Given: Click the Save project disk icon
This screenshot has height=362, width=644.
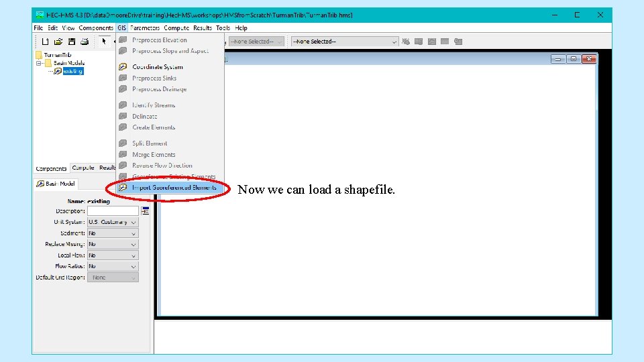Looking at the screenshot, I should point(72,42).
